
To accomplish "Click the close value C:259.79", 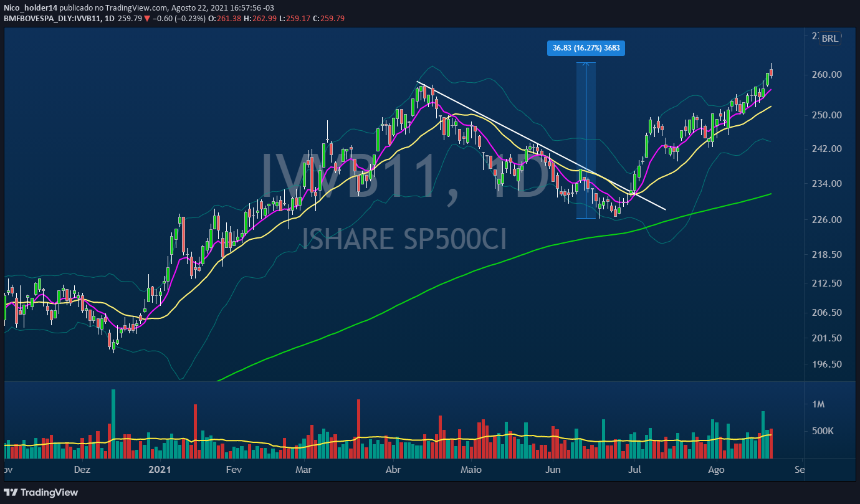I will pyautogui.click(x=328, y=19).
